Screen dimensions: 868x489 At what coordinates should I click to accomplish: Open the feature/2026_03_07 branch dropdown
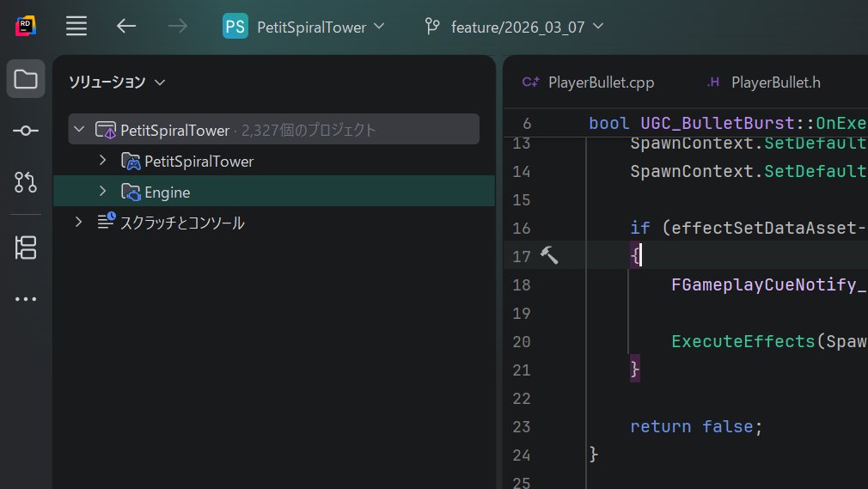(x=527, y=27)
